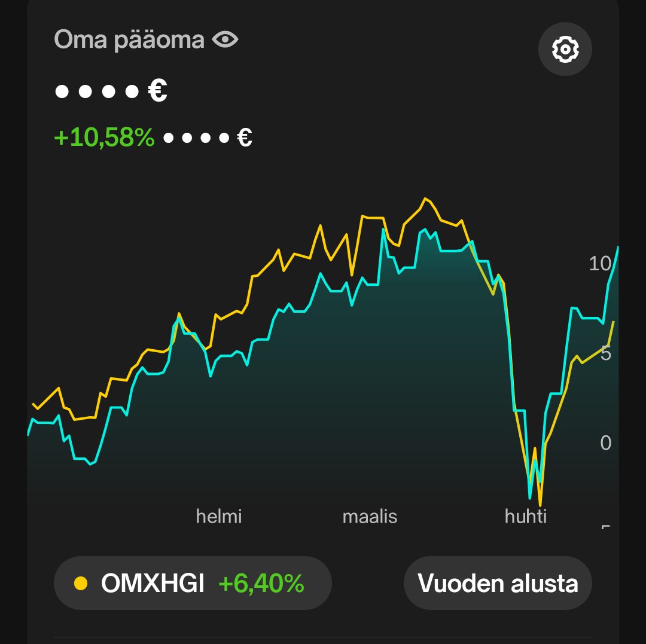This screenshot has height=644, width=646.
Task: Tap the yellow line's lowest dip in huhti
Action: coord(540,505)
